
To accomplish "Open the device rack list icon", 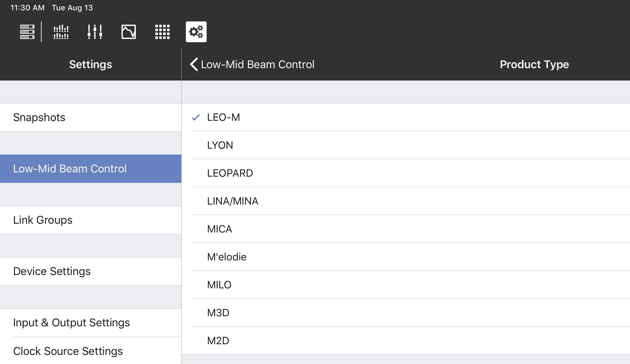I will [x=27, y=32].
